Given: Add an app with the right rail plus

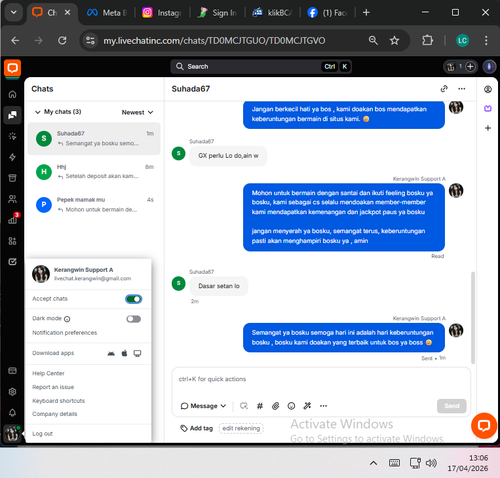Looking at the screenshot, I should point(488,128).
